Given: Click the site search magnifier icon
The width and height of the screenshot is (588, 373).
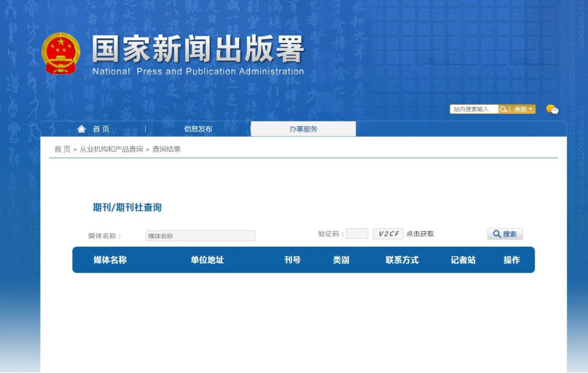Looking at the screenshot, I should (503, 109).
